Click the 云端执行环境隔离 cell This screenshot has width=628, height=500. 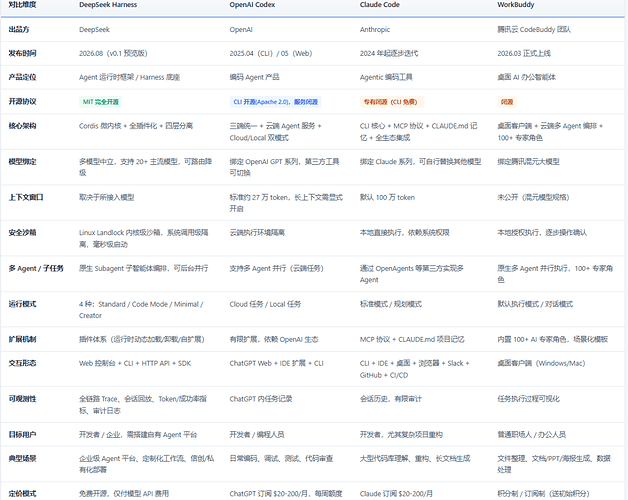coord(257,232)
